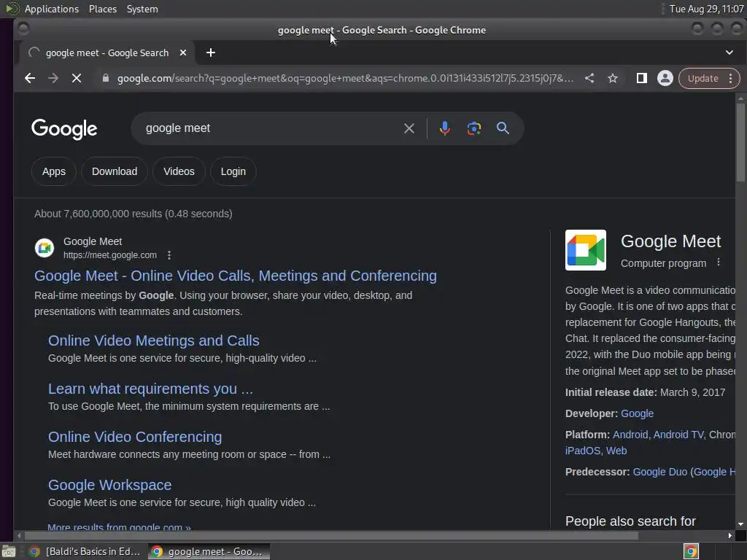747x560 pixels.
Task: Select the Apps filter chip
Action: (x=54, y=171)
